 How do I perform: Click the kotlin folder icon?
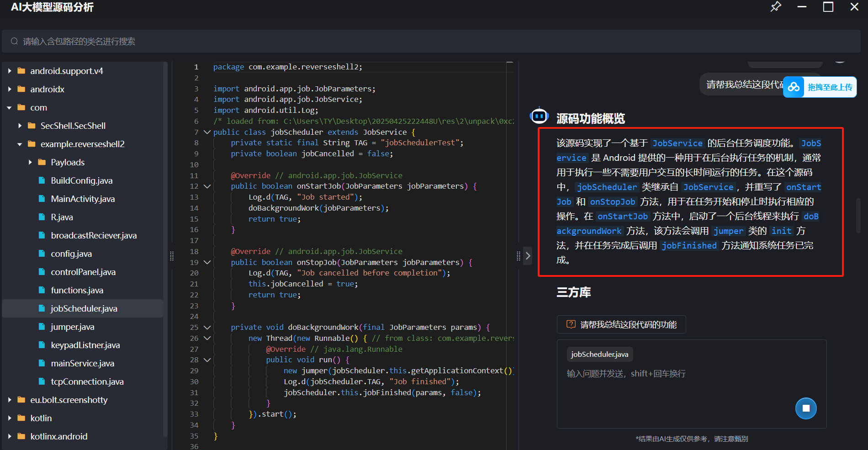[21, 418]
